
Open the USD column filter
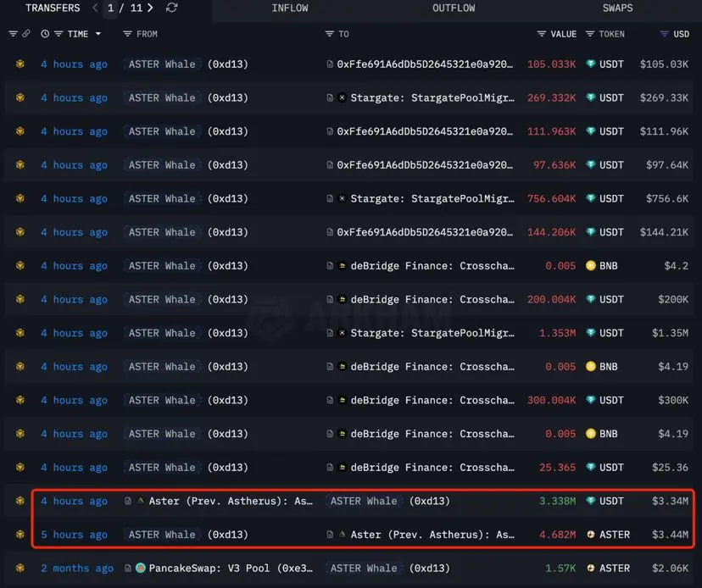(x=665, y=34)
